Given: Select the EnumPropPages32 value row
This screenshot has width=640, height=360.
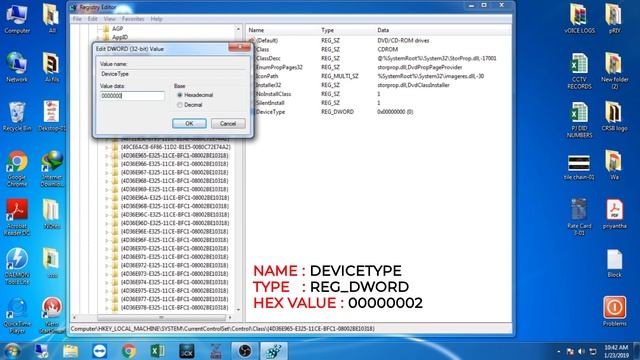Looking at the screenshot, I should coord(279,67).
